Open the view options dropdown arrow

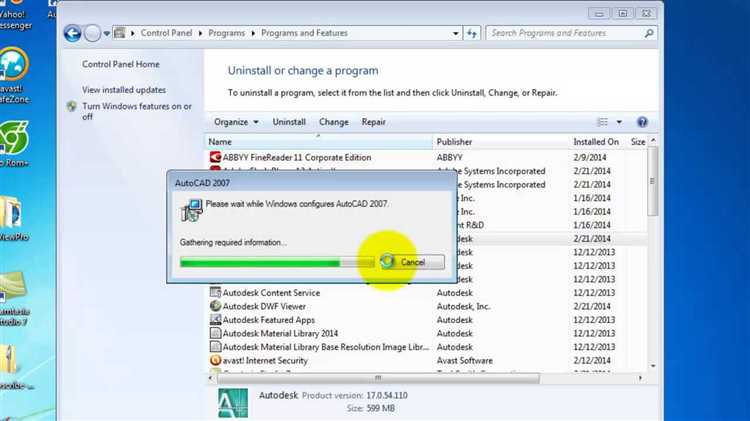point(619,122)
